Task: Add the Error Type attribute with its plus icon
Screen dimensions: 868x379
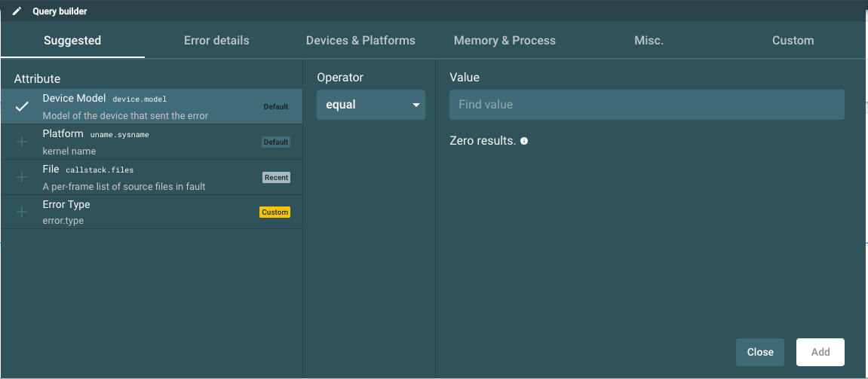Action: (22, 212)
